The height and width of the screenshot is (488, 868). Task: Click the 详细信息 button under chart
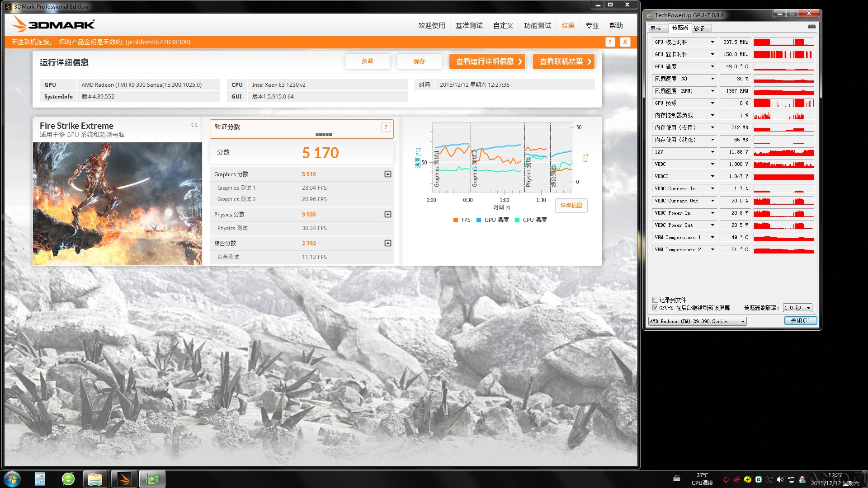coord(571,206)
